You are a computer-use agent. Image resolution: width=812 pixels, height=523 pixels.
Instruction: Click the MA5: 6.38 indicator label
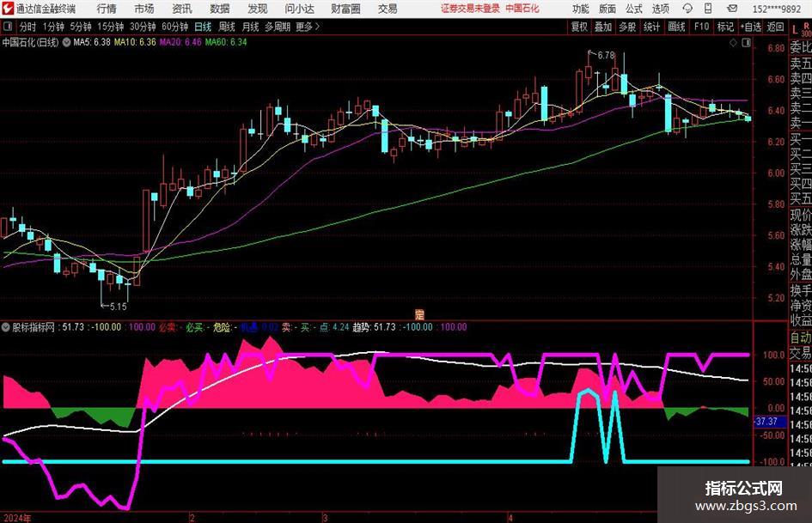(92, 42)
